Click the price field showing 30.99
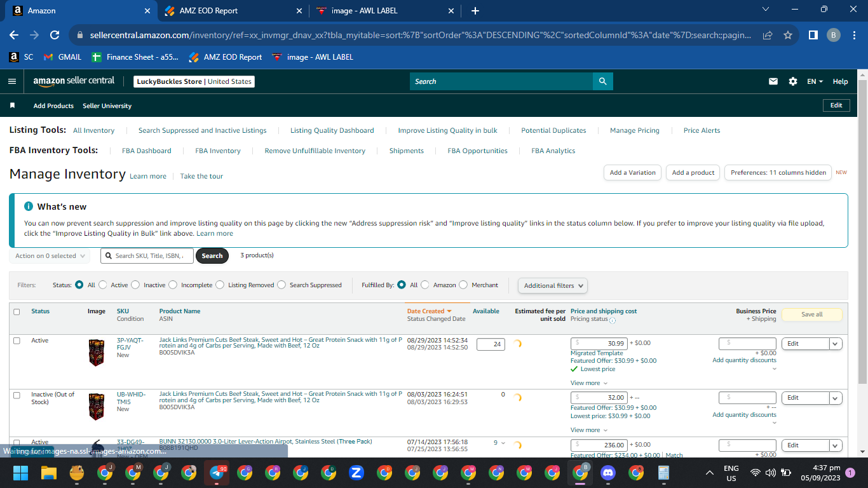868x488 pixels. (599, 344)
